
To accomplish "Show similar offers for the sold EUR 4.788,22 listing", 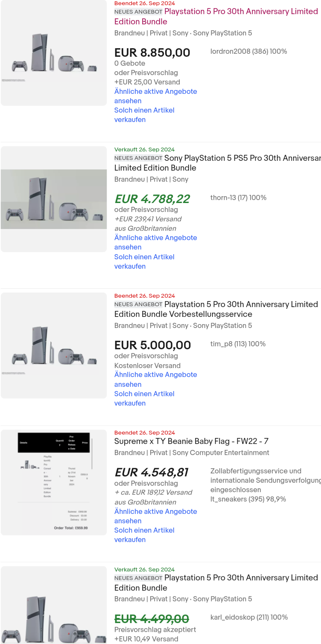I will click(155, 242).
